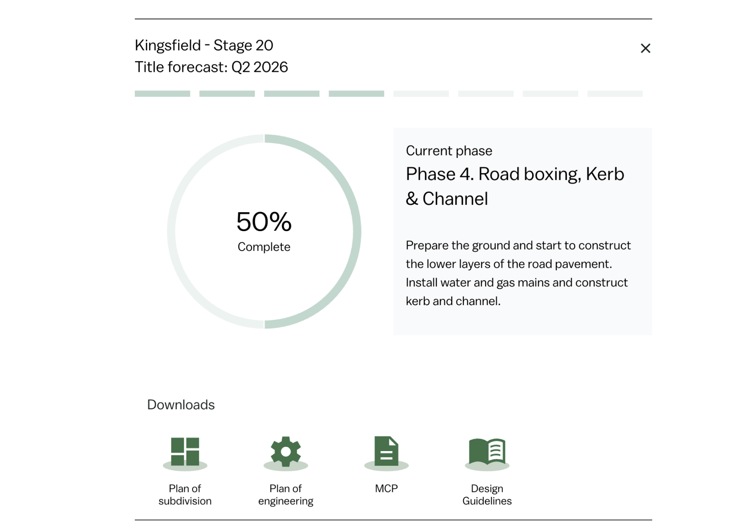Download the MCP document icon
The height and width of the screenshot is (532, 756).
tap(386, 452)
